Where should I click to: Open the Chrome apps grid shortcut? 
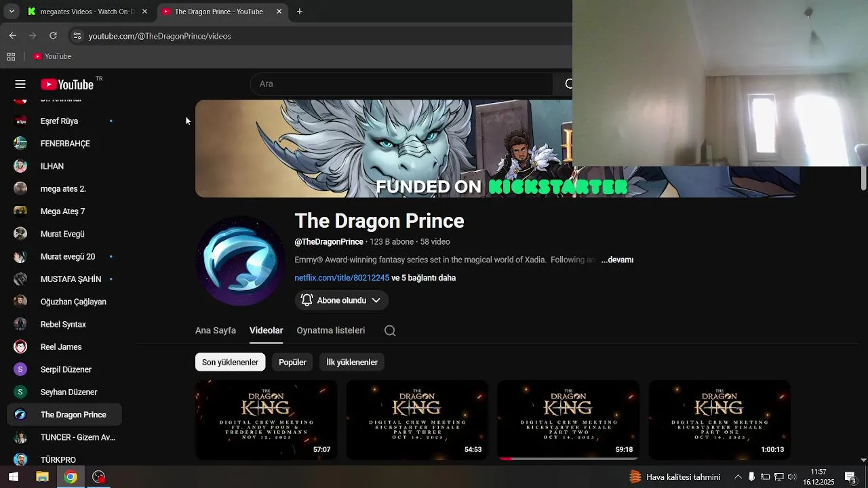point(11,56)
